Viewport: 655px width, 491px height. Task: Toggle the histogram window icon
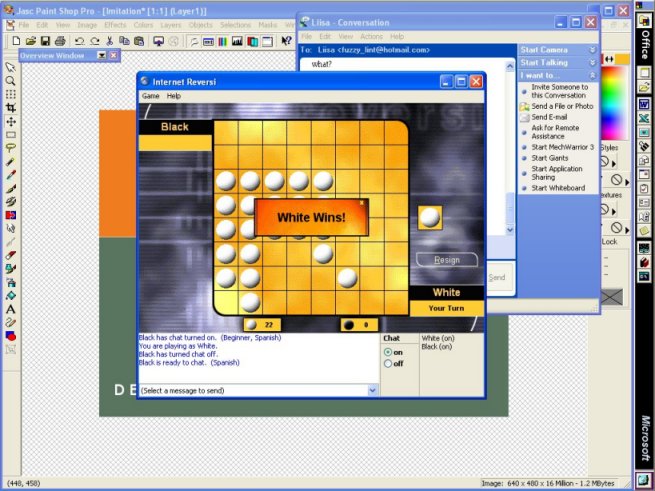pyautogui.click(x=237, y=41)
